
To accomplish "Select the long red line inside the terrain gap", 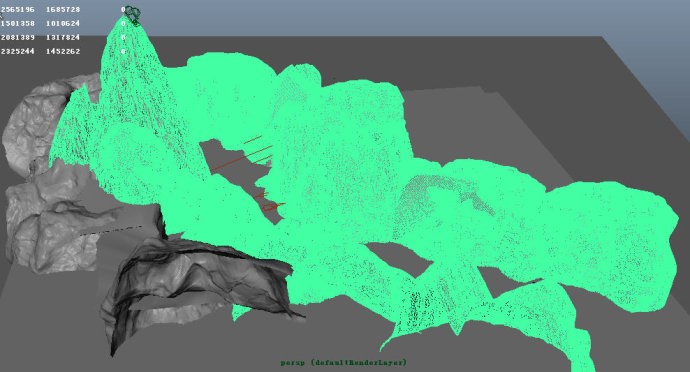I will [x=241, y=158].
